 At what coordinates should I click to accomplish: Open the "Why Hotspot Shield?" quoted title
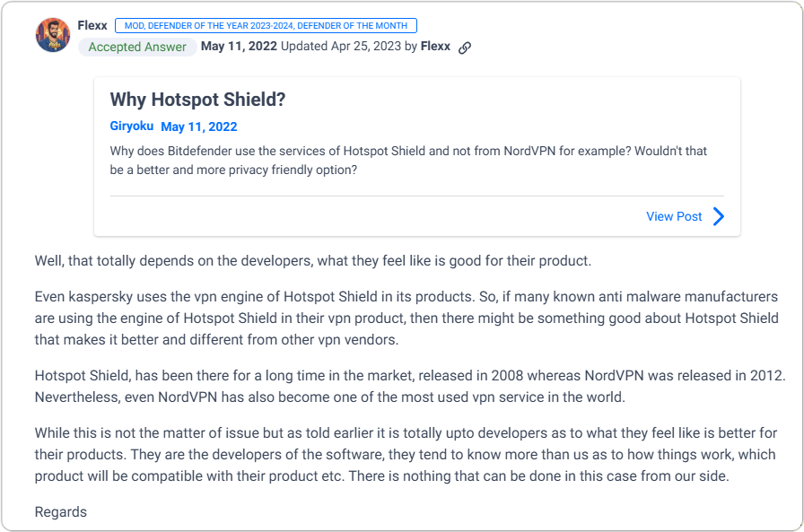coord(197,100)
